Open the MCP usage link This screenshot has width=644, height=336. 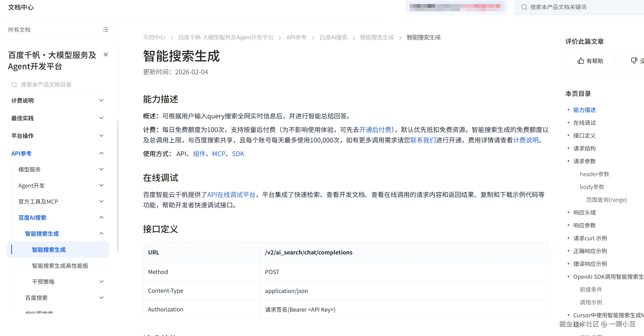click(x=219, y=154)
